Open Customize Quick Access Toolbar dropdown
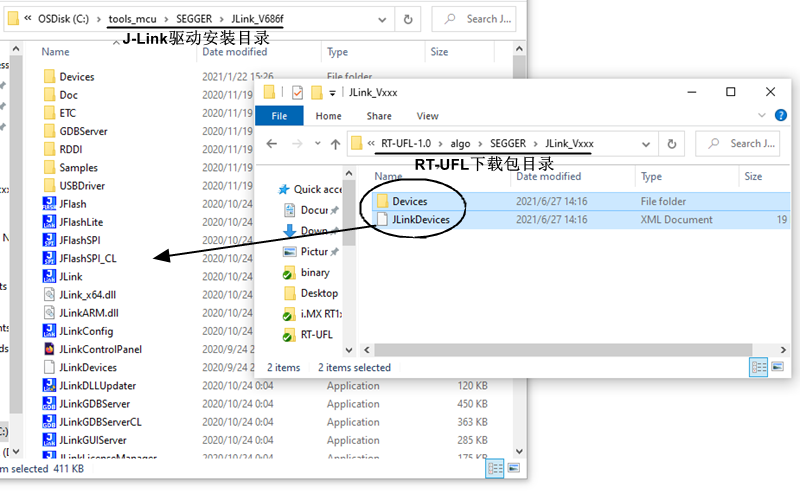800x494 pixels. pyautogui.click(x=332, y=93)
